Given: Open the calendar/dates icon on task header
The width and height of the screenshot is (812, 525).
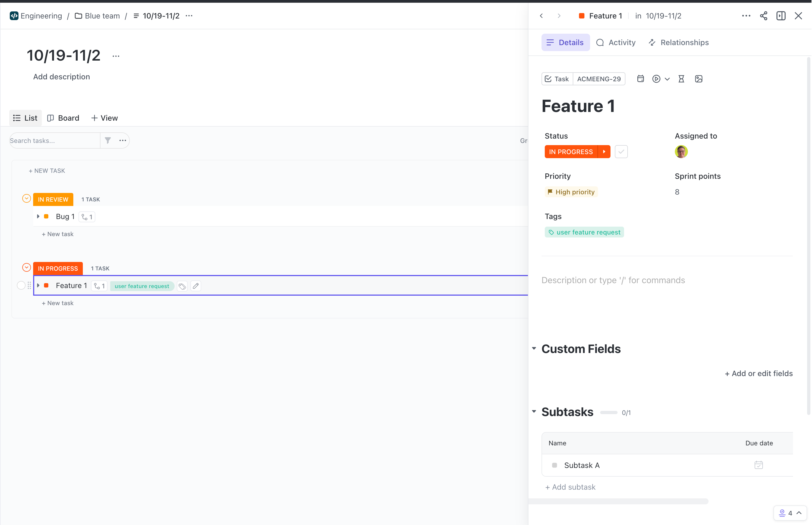Looking at the screenshot, I should (x=640, y=79).
